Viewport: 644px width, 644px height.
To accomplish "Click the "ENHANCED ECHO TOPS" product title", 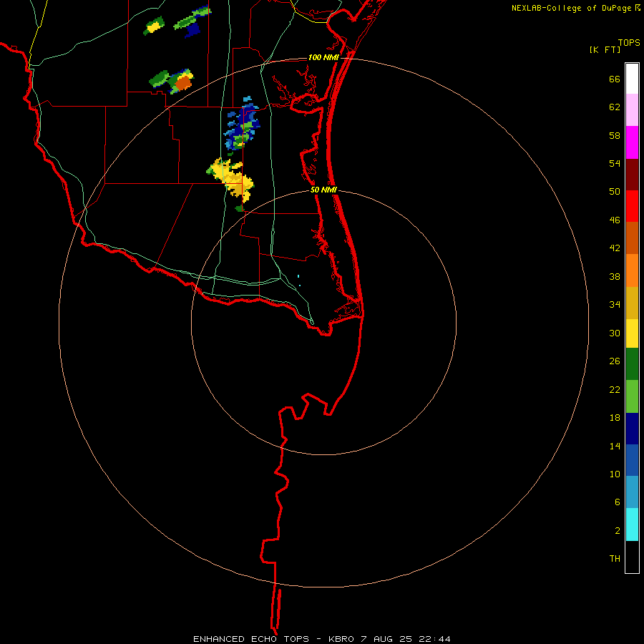I will coord(251,639).
